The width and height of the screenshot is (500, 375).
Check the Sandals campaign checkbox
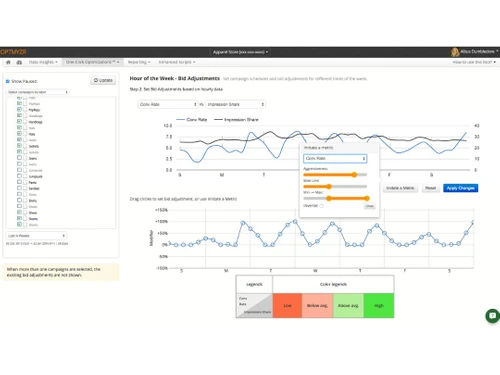click(x=19, y=188)
